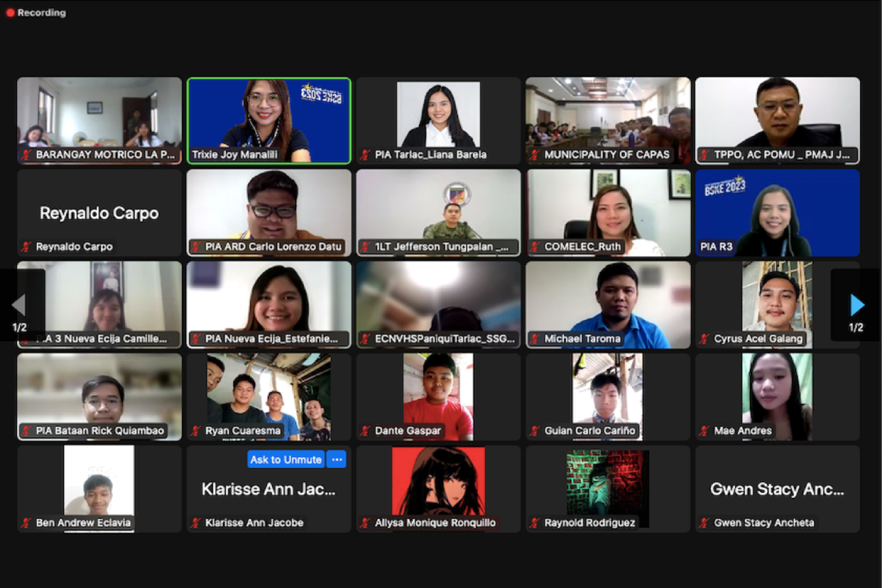
Task: Select PIA Tarlac_Liana Barela video tile
Action: (x=439, y=121)
